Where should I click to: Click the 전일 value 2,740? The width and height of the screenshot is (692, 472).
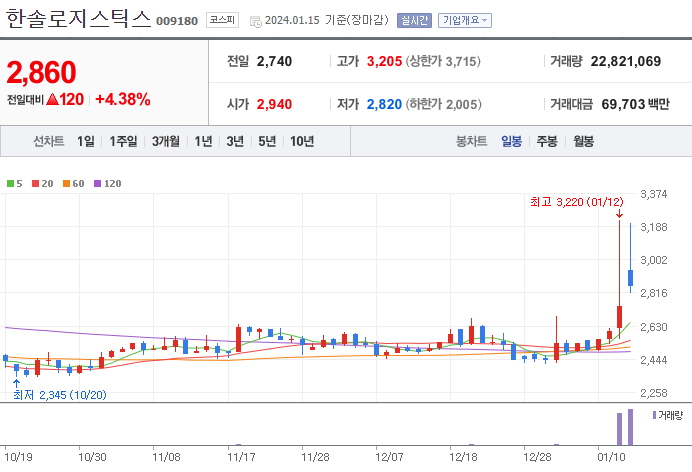pyautogui.click(x=274, y=61)
